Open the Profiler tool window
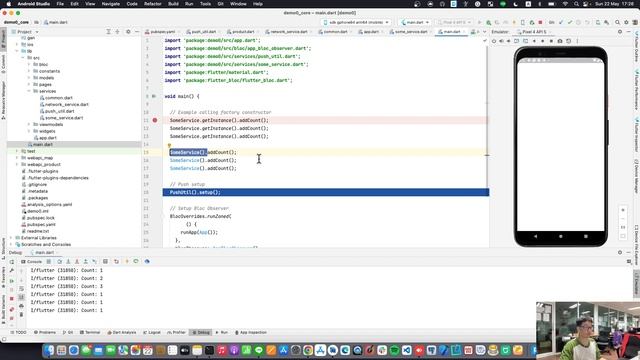 [176, 333]
